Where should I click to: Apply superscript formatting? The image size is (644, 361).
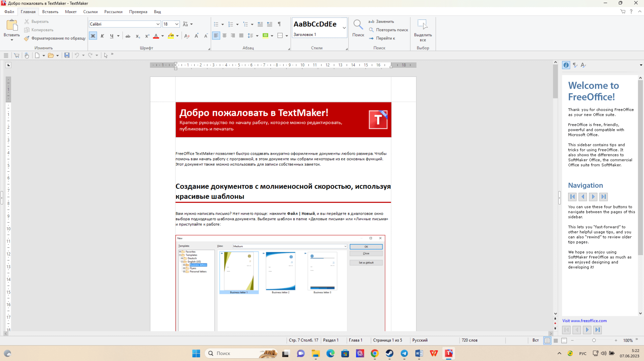point(147,36)
